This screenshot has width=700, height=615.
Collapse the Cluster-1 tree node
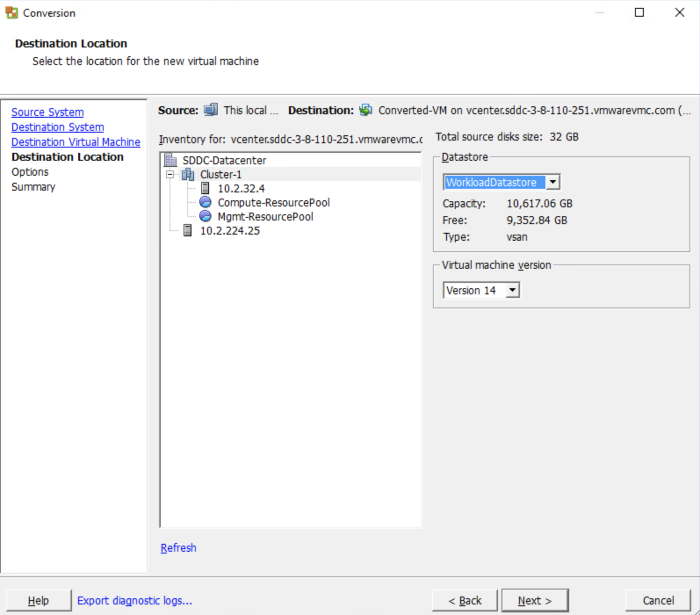tap(170, 174)
